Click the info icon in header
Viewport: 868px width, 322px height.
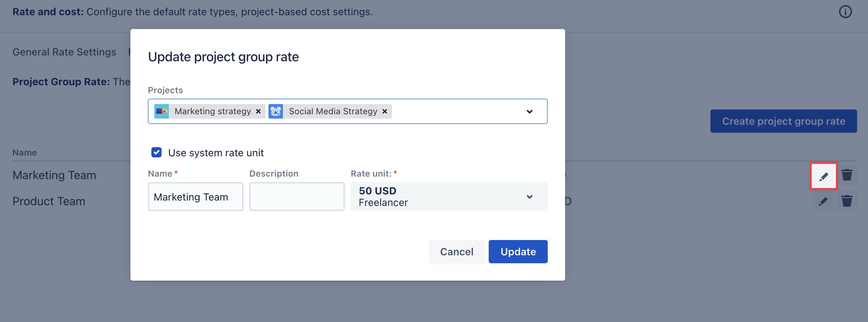pos(845,12)
